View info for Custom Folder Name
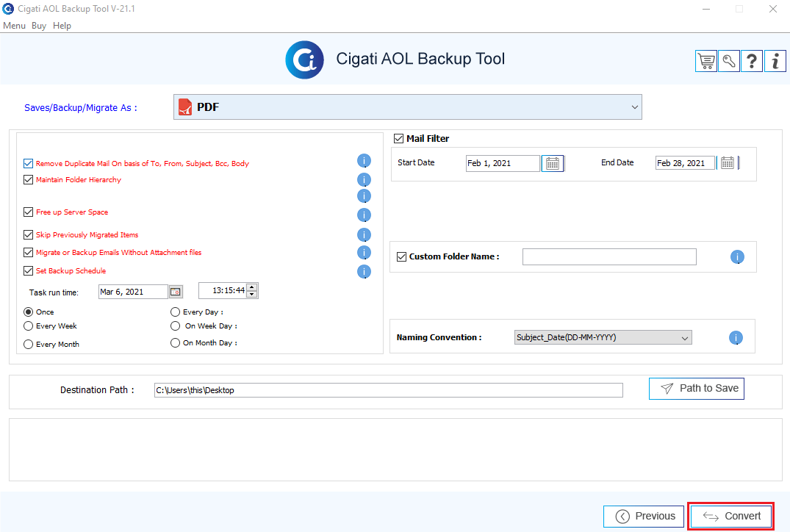 pos(737,257)
